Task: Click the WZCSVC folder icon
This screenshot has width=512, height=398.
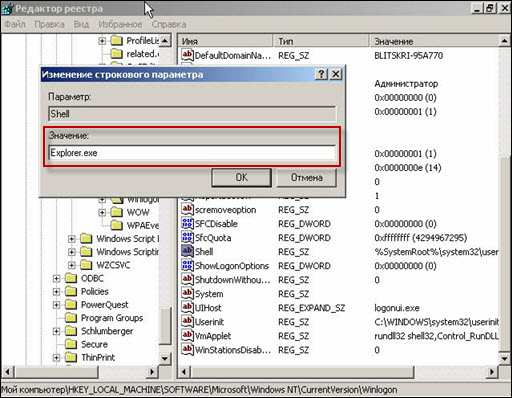Action: [x=86, y=265]
